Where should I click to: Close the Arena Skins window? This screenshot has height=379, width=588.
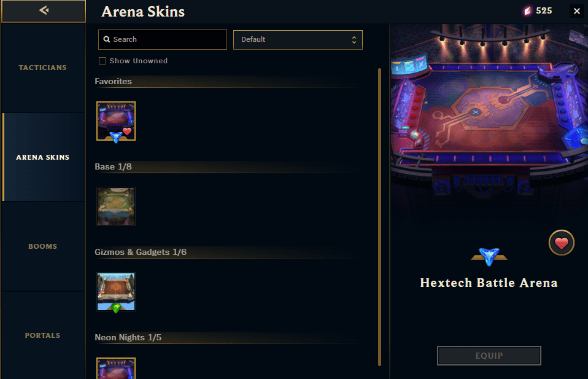(577, 11)
